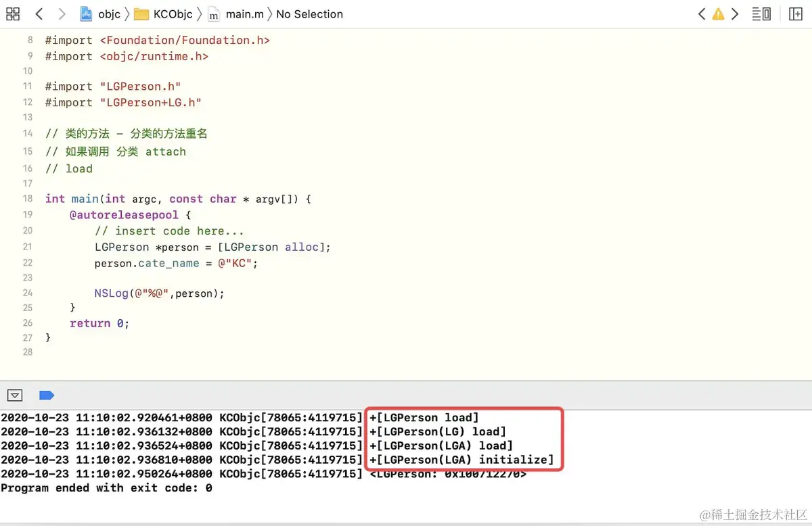Viewport: 812px width, 526px height.
Task: Click console line '+[LGPerson load]'
Action: click(424, 418)
